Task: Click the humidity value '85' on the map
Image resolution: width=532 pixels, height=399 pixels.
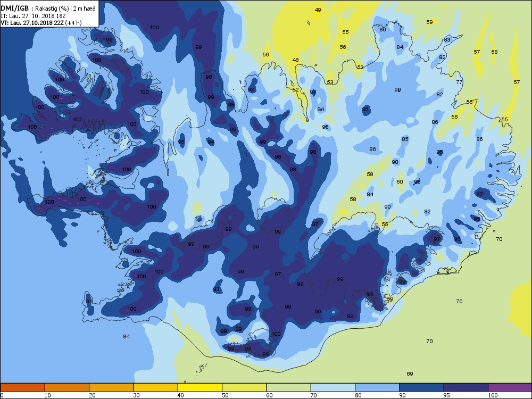Action: coord(405,139)
